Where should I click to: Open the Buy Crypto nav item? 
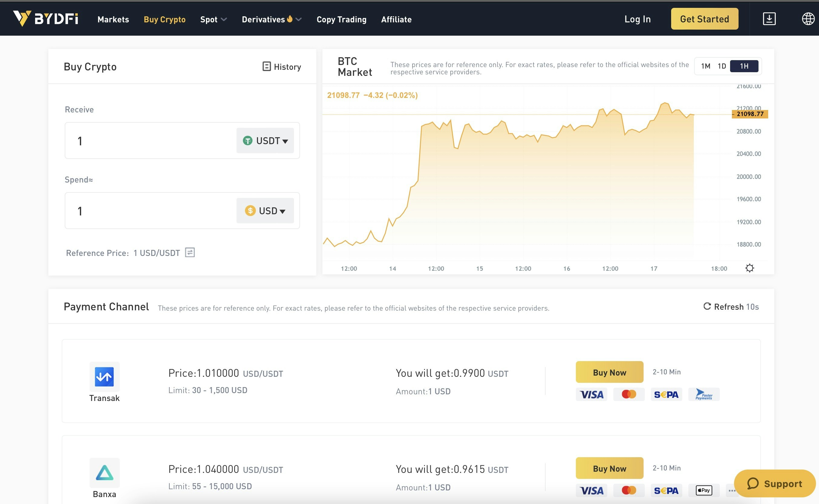pyautogui.click(x=165, y=19)
